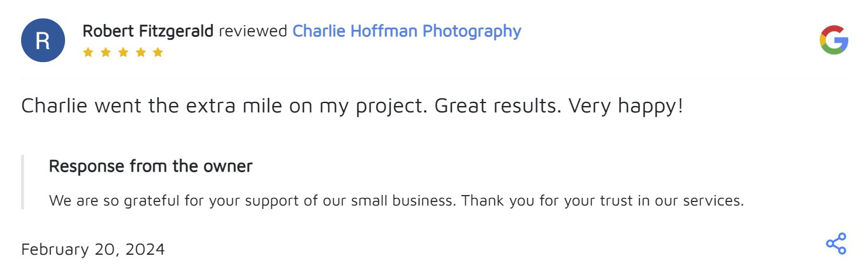
Task: Click the reviewer's "R" avatar circle
Action: (x=43, y=40)
